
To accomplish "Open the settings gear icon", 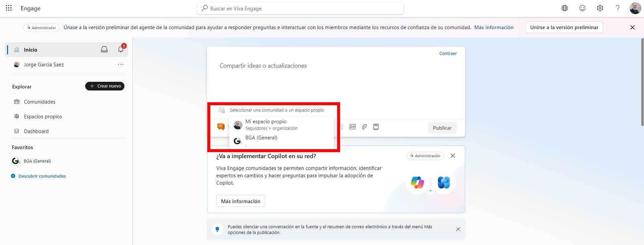I will (x=600, y=8).
